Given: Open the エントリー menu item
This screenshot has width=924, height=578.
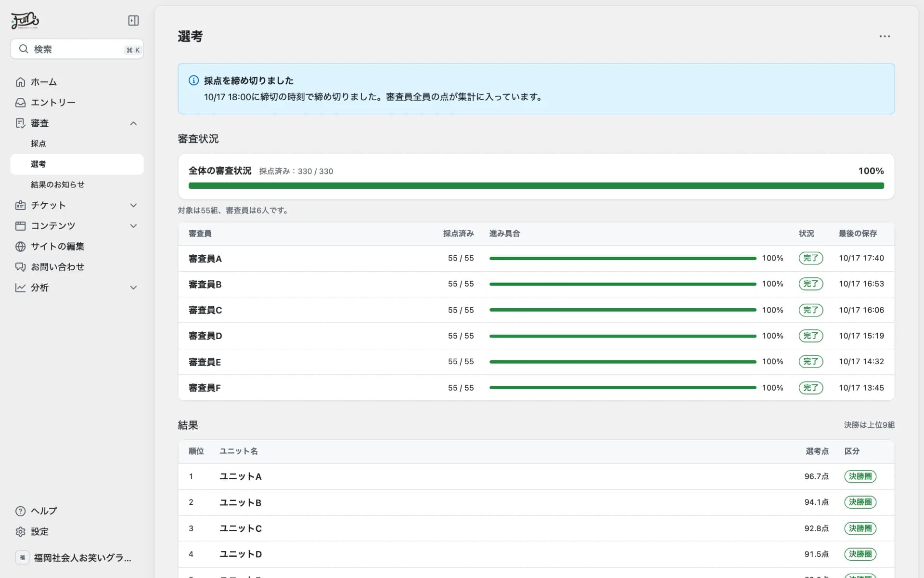Looking at the screenshot, I should [77, 103].
